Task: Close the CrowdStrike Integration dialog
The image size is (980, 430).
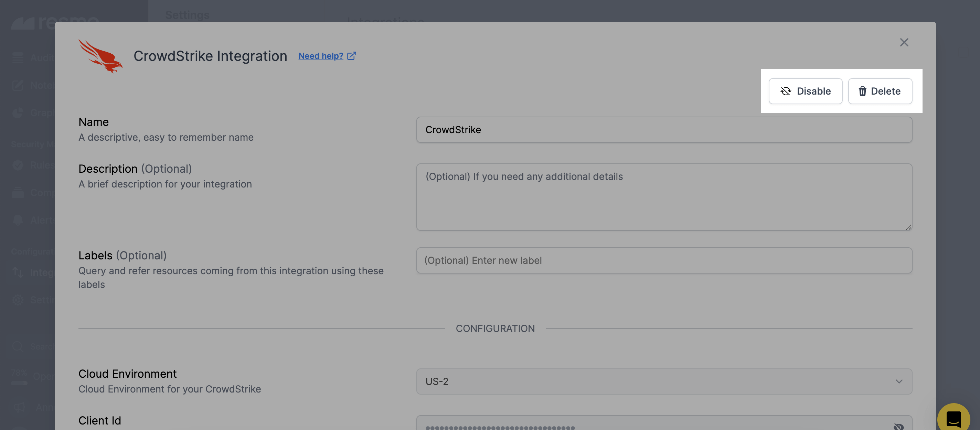Action: (904, 42)
